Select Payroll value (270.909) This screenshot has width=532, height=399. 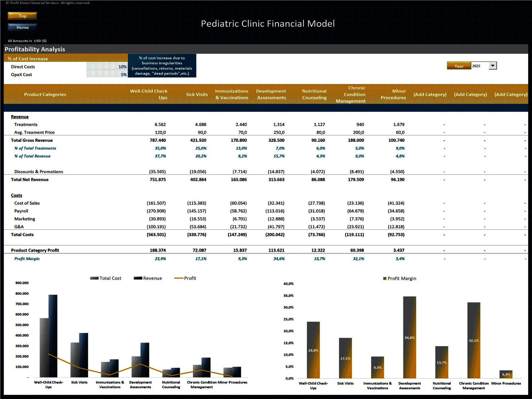click(156, 211)
